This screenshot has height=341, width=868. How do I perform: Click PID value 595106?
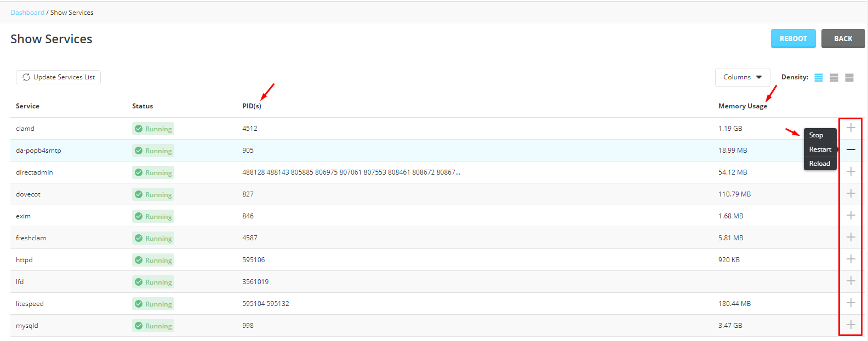[254, 260]
